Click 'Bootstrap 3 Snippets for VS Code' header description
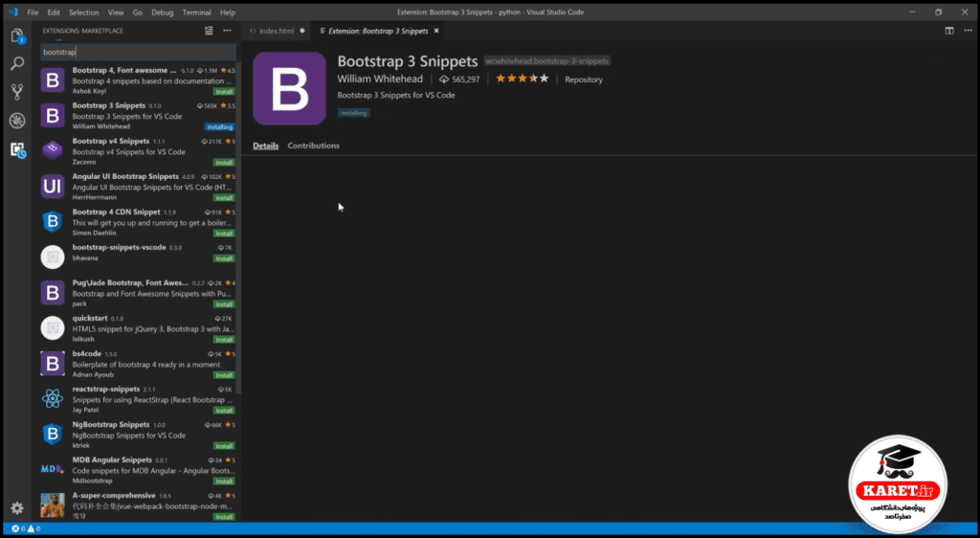The height and width of the screenshot is (538, 980). point(395,95)
